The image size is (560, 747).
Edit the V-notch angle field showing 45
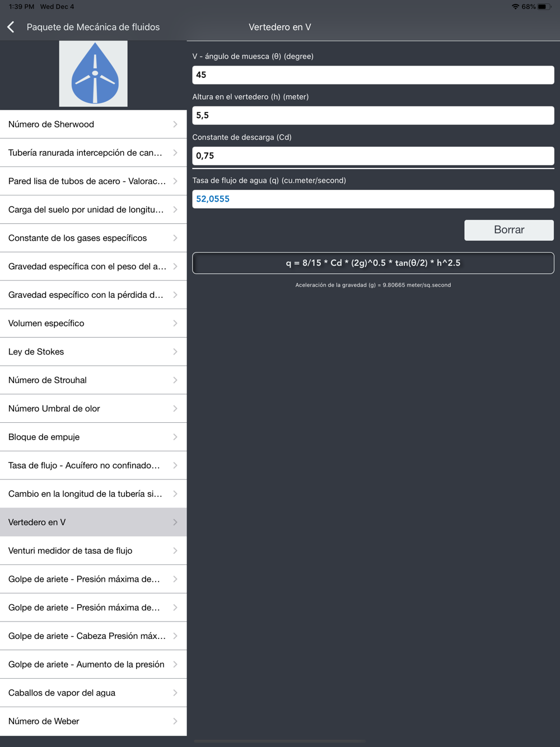[x=373, y=75]
